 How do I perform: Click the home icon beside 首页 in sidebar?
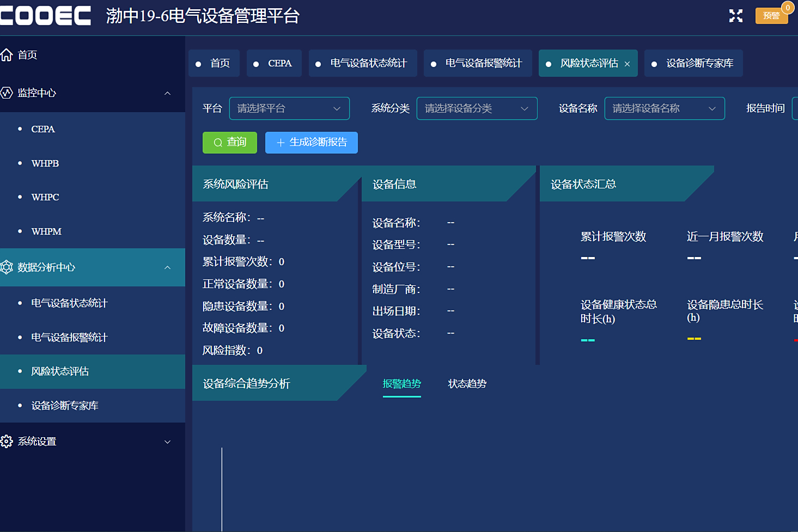[x=6, y=54]
